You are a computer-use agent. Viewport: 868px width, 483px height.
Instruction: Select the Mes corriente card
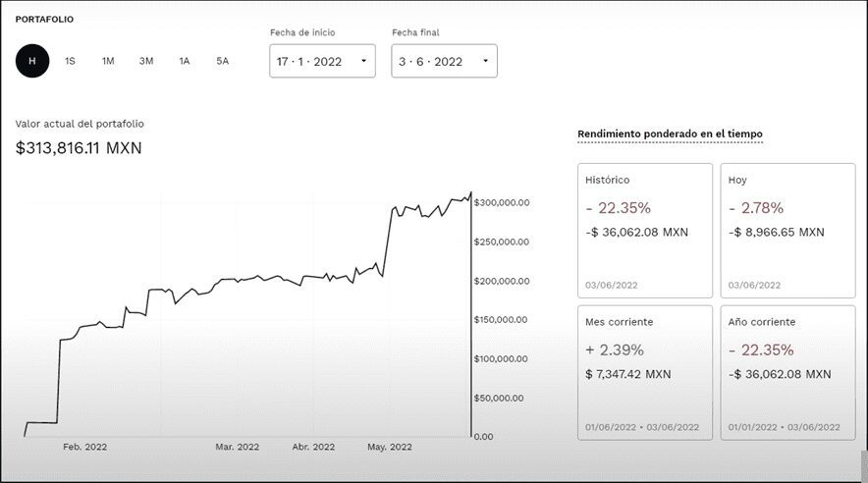coord(645,372)
